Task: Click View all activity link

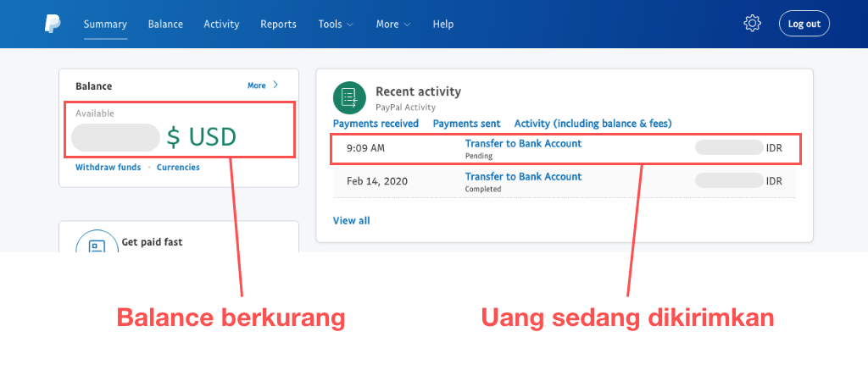Action: click(352, 221)
